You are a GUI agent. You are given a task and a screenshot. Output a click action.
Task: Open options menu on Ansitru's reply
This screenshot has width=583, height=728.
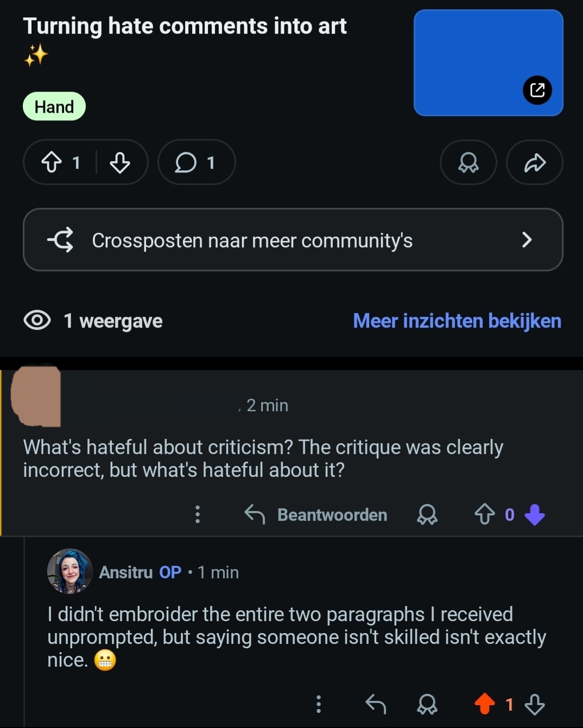(319, 704)
